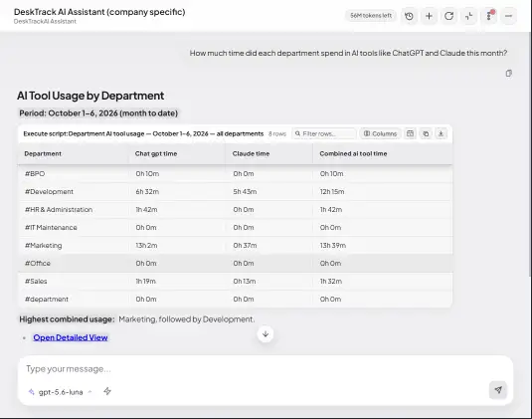Viewport: 532px width, 419px height.
Task: Open the Open Detailed View link
Action: pos(71,337)
